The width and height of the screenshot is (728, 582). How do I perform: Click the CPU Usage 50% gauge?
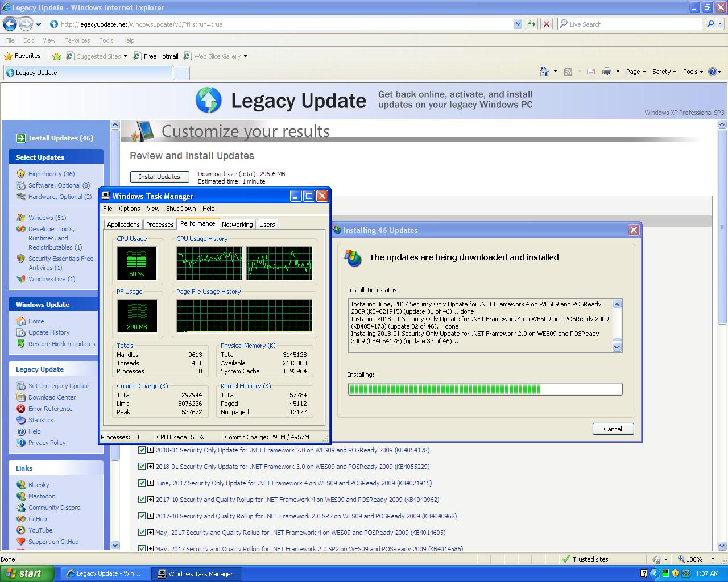tap(136, 263)
